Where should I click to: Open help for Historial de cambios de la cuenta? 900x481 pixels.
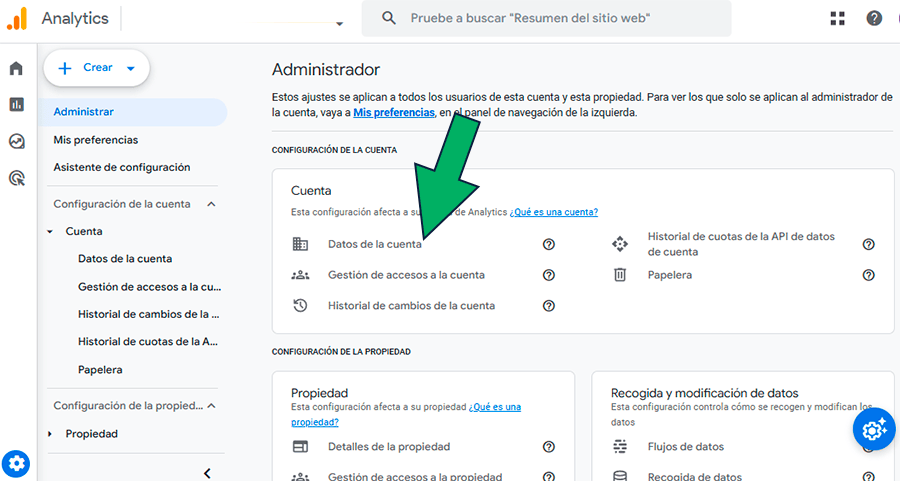[x=549, y=306]
